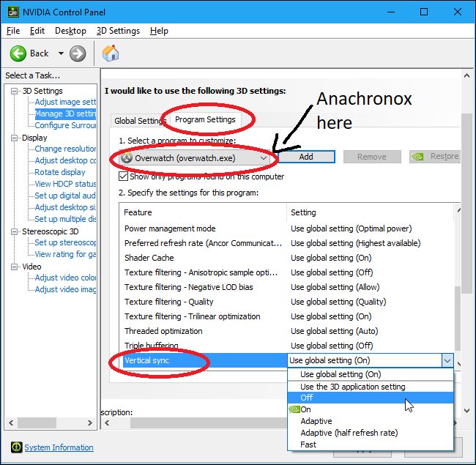Open Adjust desktop size task
The height and width of the screenshot is (465, 476).
point(65,207)
